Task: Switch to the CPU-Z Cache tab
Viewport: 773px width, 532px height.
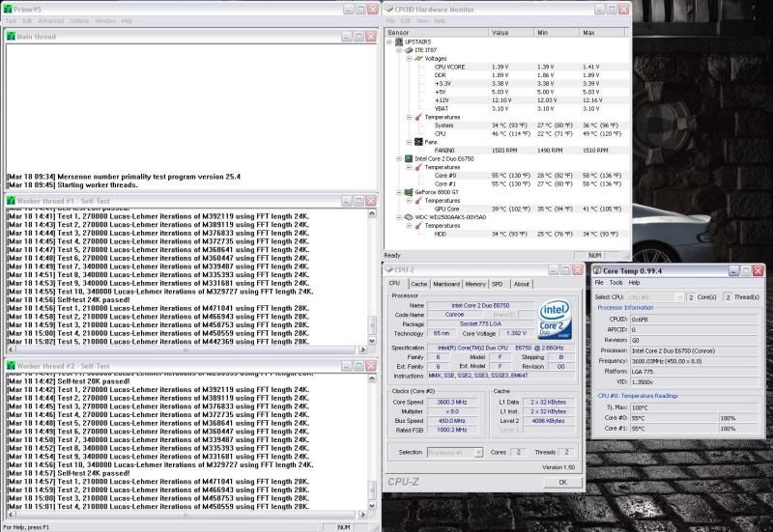Action: pos(418,284)
